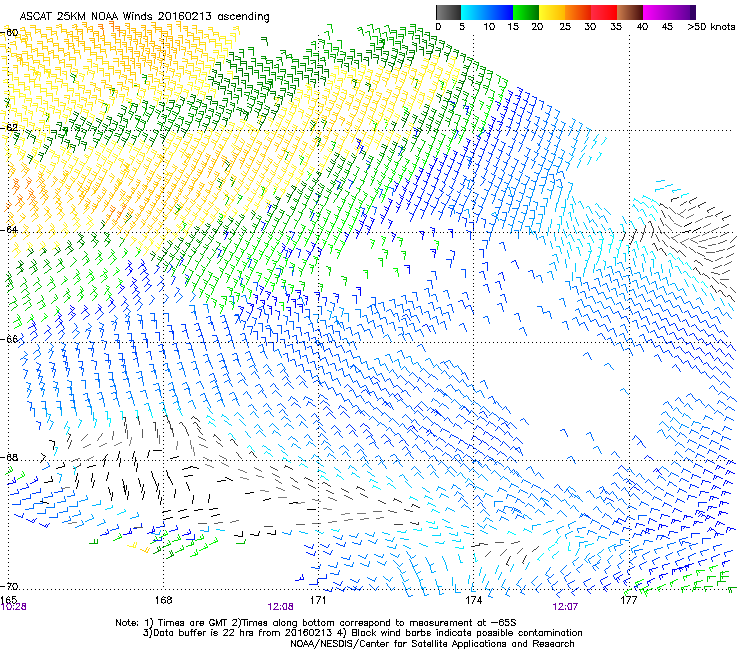The width and height of the screenshot is (740, 650).
Task: Click the legend label '40'
Action: click(x=642, y=27)
